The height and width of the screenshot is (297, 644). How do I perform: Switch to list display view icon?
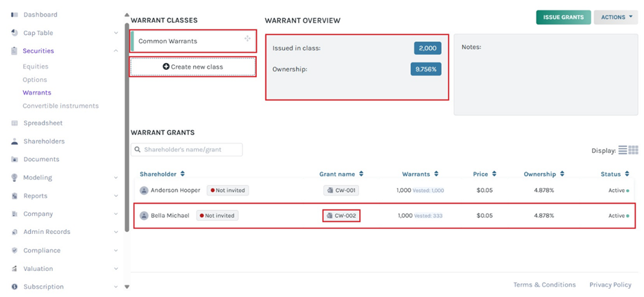[x=623, y=150]
